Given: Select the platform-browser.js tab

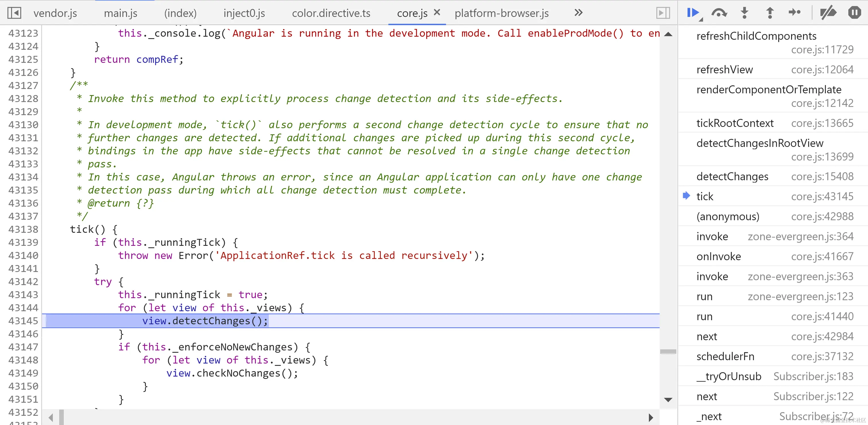Looking at the screenshot, I should click(x=501, y=13).
